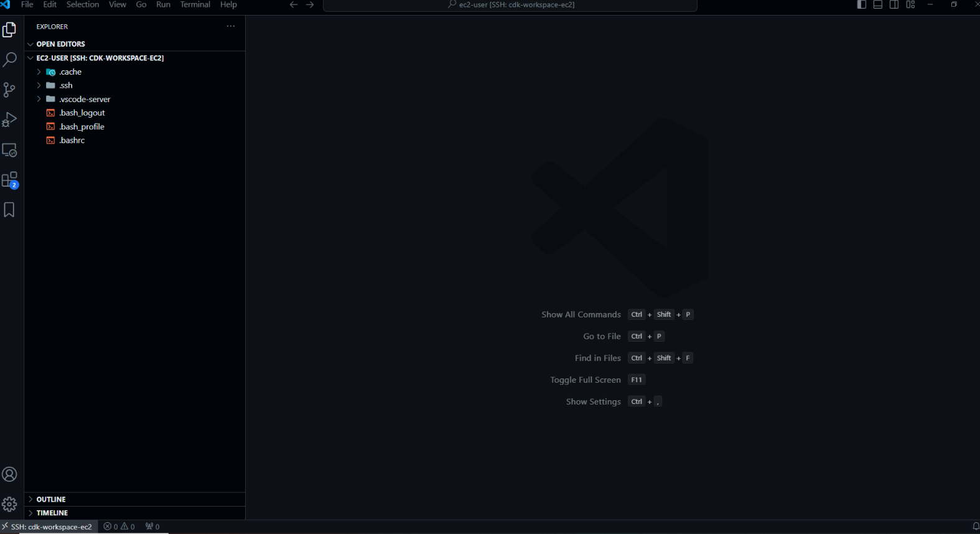Viewport: 980px width, 534px height.
Task: Go forward with right arrow
Action: click(x=310, y=4)
